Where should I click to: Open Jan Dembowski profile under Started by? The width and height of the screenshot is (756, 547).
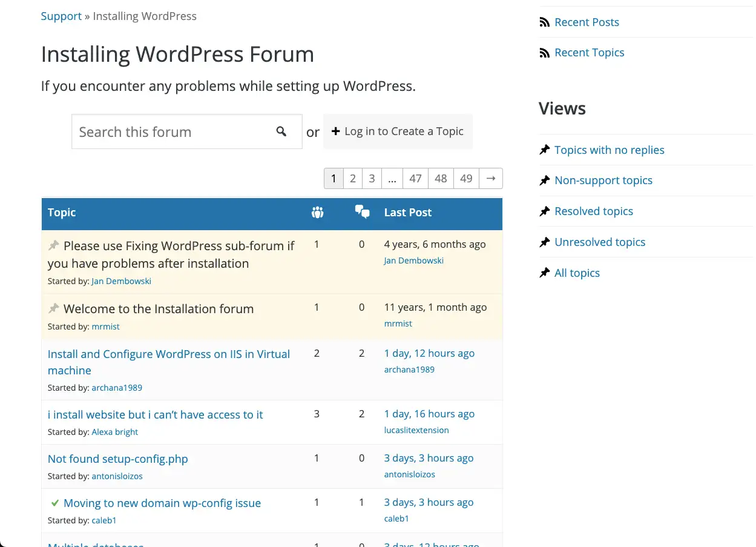pyautogui.click(x=121, y=281)
